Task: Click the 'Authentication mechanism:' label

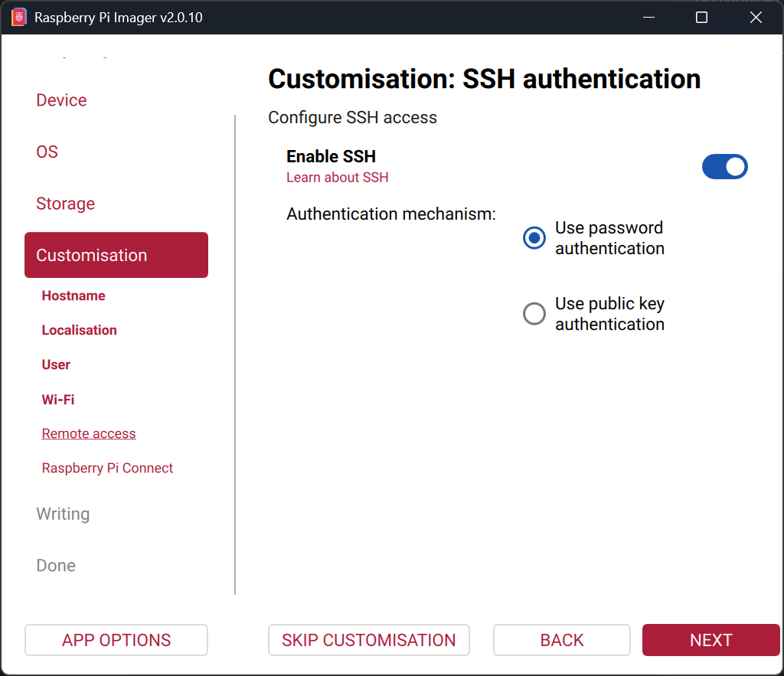Action: [391, 214]
